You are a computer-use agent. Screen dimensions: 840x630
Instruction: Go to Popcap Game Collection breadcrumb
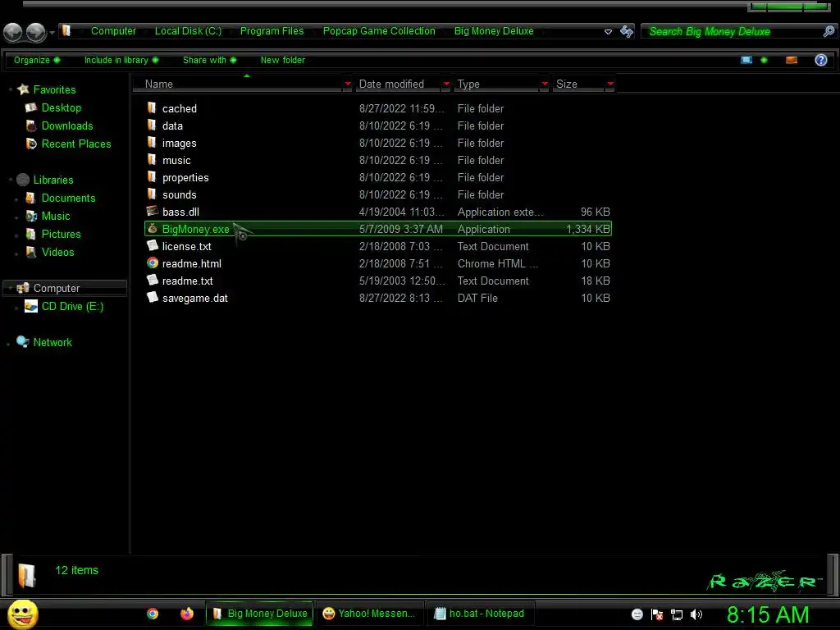[379, 31]
